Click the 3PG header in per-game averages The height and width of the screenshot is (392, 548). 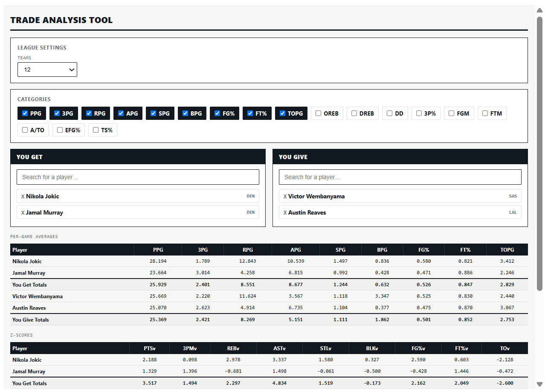point(203,250)
